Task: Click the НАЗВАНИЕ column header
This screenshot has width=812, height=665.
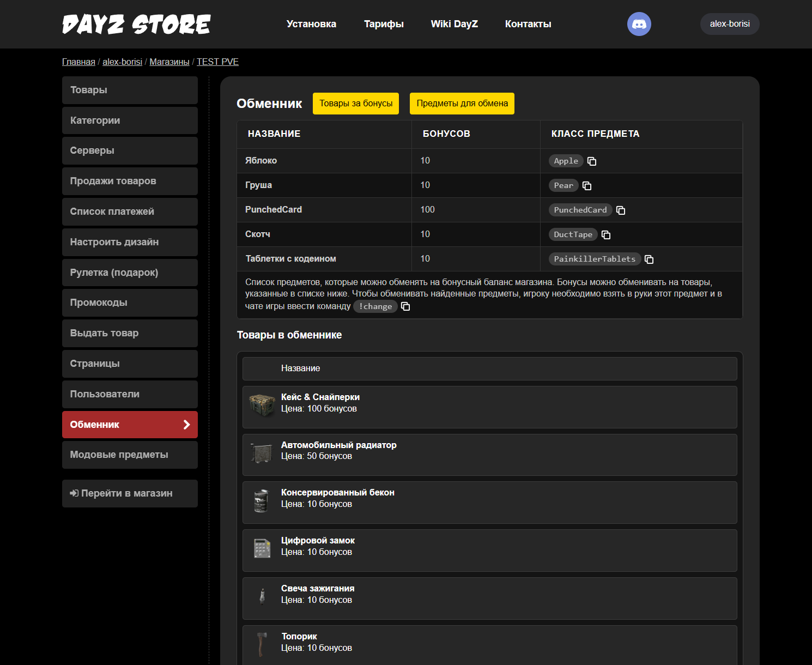Action: pos(274,134)
